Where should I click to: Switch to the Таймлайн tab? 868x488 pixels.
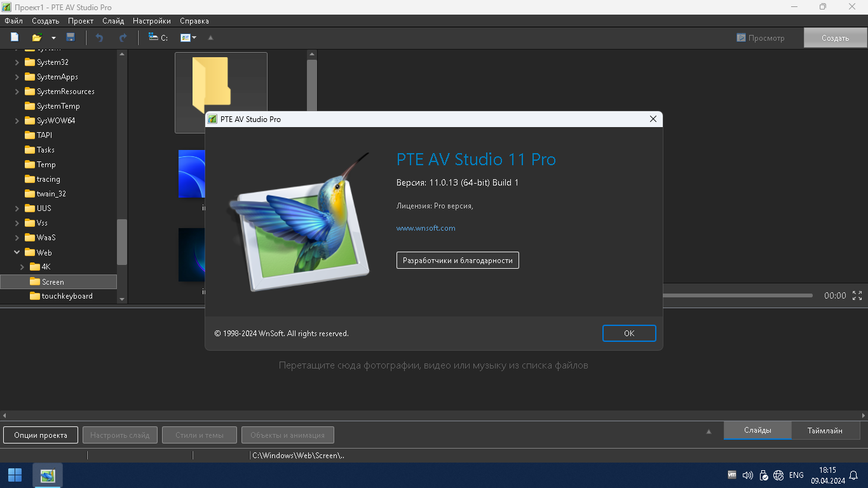825,430
